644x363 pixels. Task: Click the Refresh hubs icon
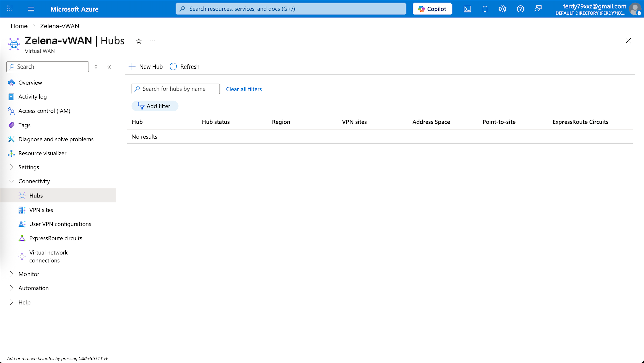pyautogui.click(x=173, y=66)
